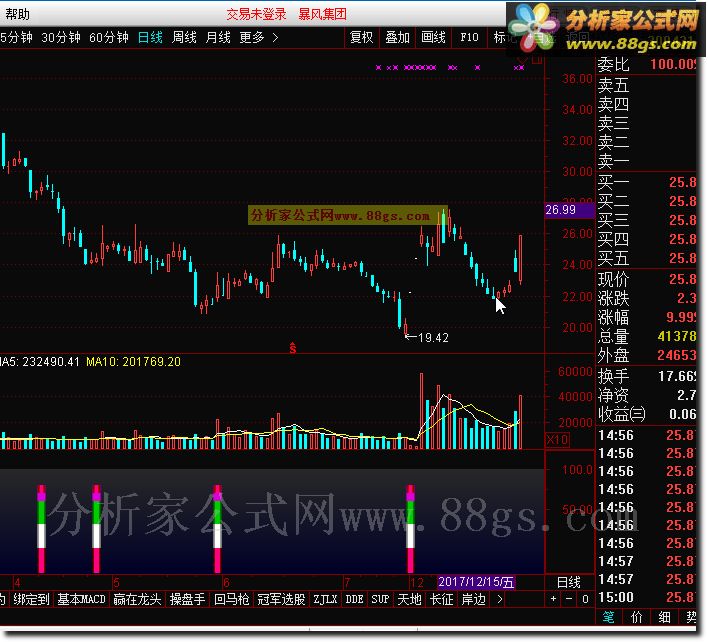This screenshot has height=642, width=708.
Task: Click the red S marker below the chart
Action: (293, 348)
